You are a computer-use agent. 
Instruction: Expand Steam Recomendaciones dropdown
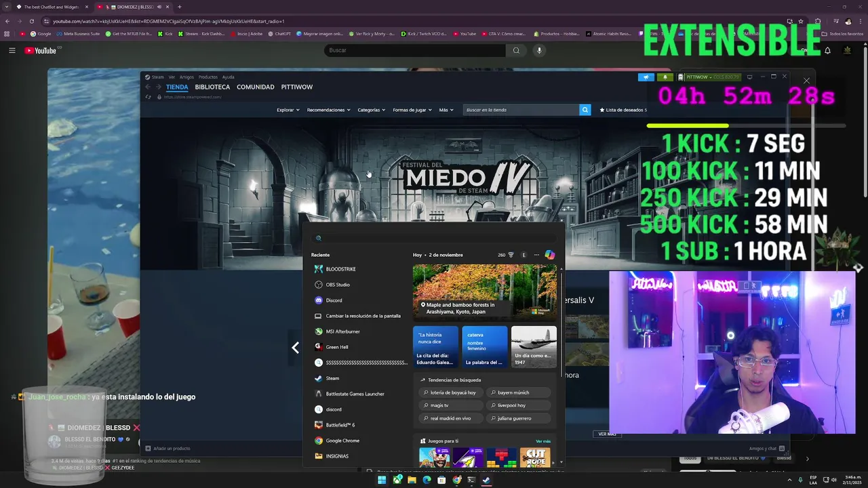[x=328, y=110]
